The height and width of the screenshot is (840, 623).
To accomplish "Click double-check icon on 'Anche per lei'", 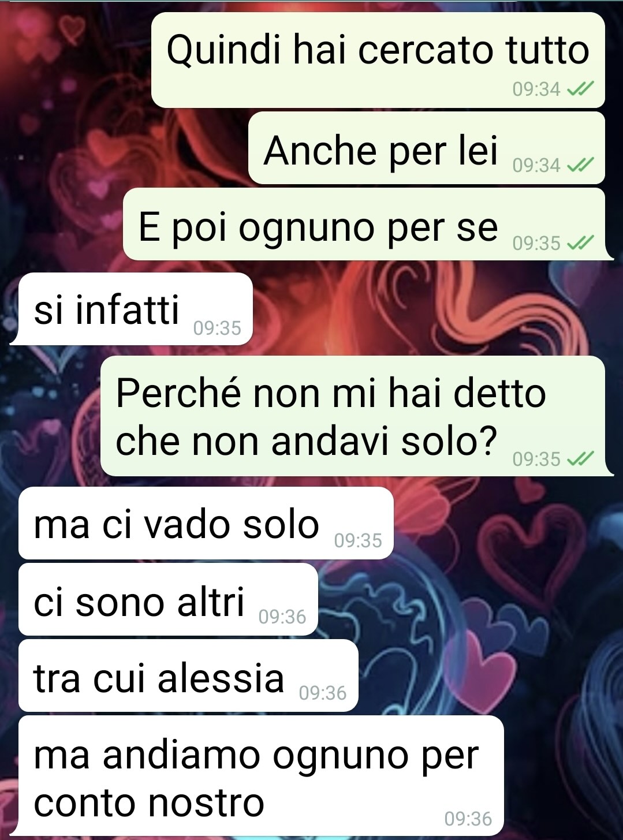I will pos(580,166).
